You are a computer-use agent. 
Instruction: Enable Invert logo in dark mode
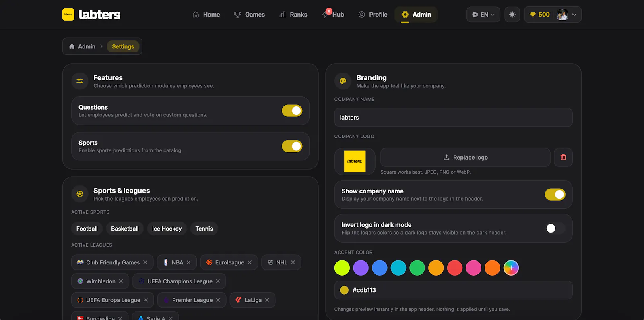click(555, 229)
